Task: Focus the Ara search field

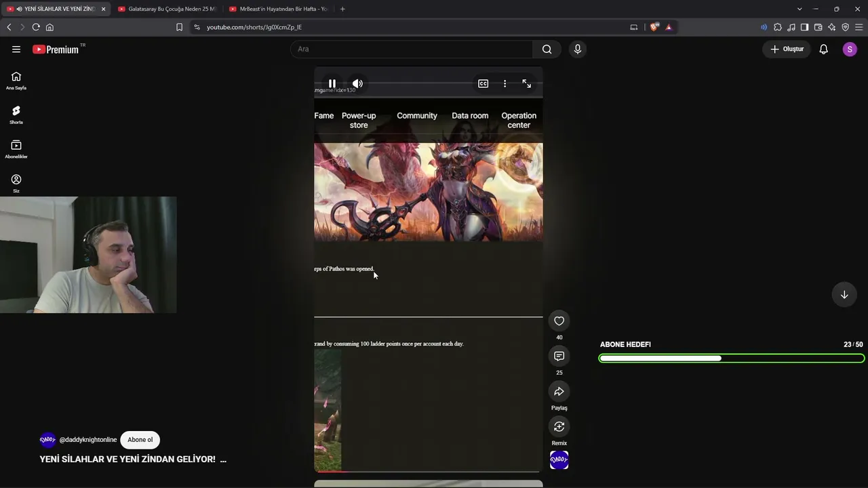Action: (x=412, y=49)
